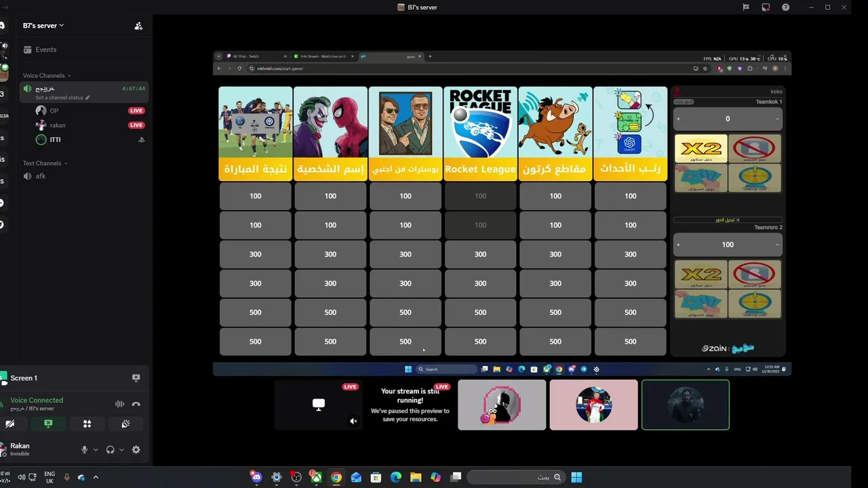
Task: Collapse the Text Channels category
Action: tap(45, 163)
